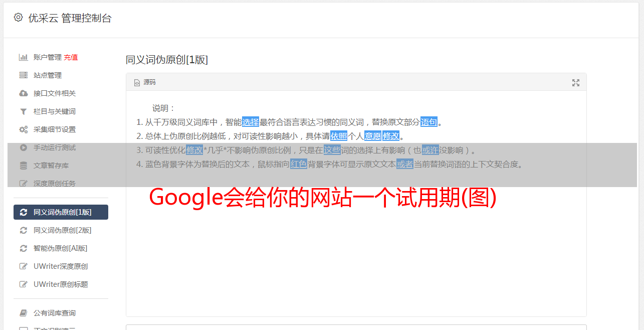Toggle fullscreen with the expand arrows icon
Screen dimensions: 644x330
[576, 83]
